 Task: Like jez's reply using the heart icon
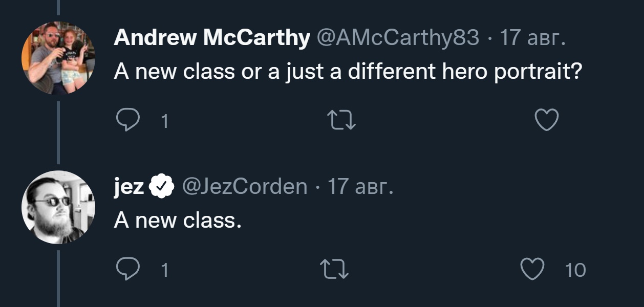[532, 270]
